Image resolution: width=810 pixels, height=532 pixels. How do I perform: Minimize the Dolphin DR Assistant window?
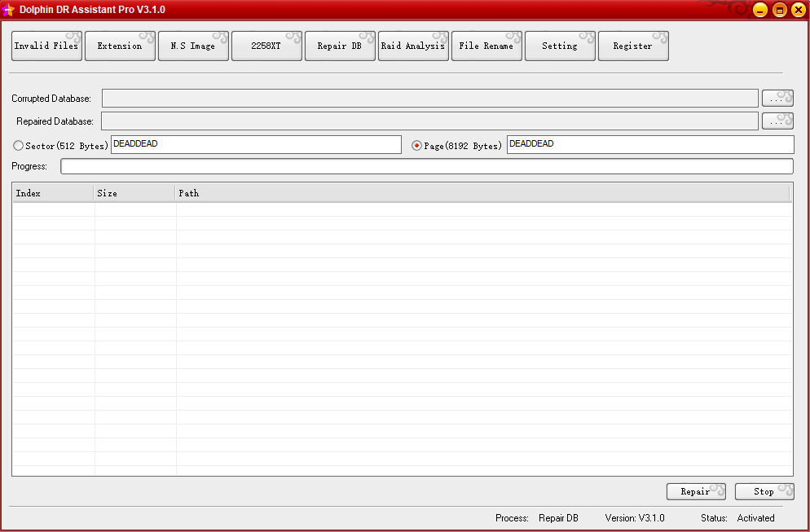(x=760, y=10)
